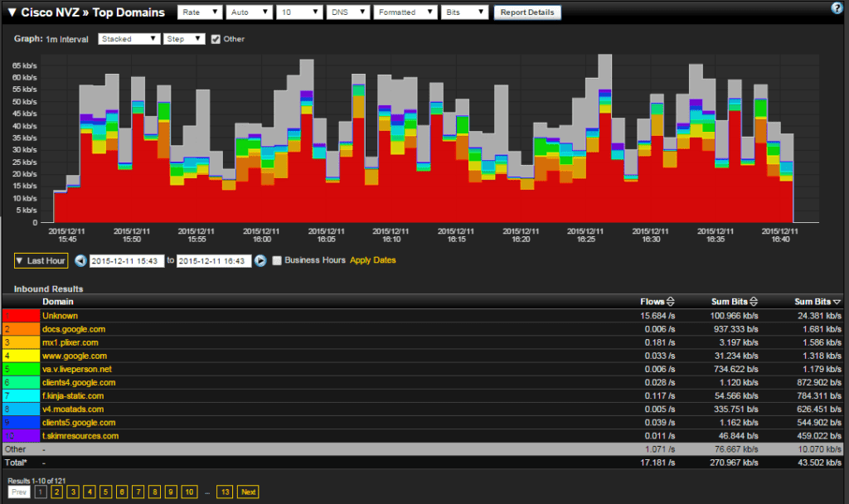
Task: Collapse the Cisco NVZ report title triangle
Action: point(12,12)
